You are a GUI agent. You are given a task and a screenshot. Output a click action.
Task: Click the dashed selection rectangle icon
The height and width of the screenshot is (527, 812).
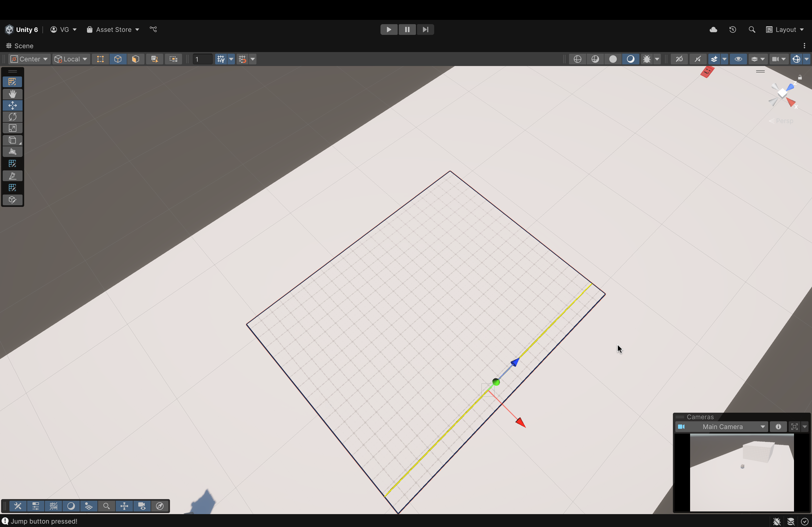pos(173,59)
